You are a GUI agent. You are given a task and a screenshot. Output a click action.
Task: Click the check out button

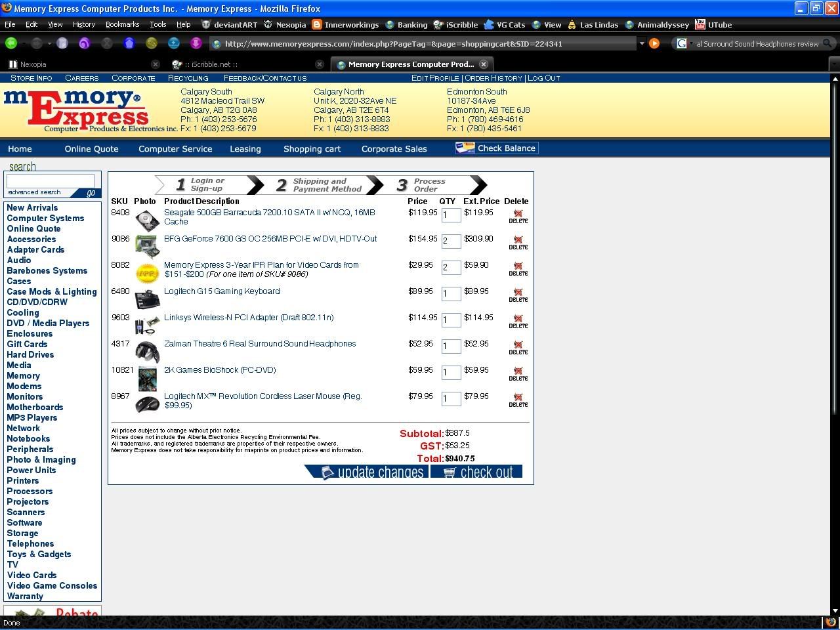coord(476,472)
